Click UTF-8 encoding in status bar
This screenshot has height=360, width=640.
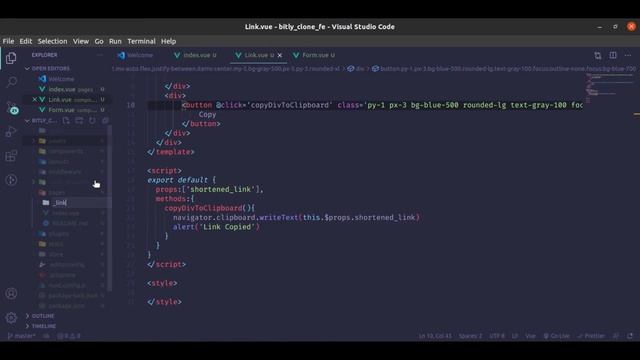(x=497, y=336)
